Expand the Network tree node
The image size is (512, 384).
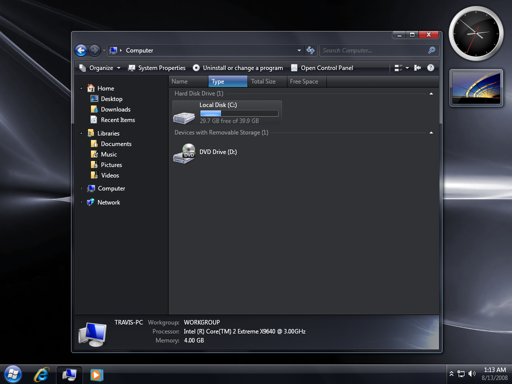pyautogui.click(x=81, y=203)
